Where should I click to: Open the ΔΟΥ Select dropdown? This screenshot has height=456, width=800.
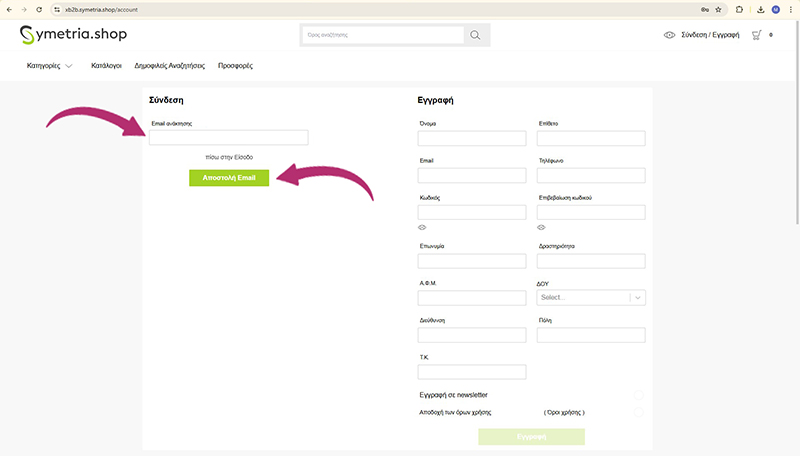pos(590,297)
